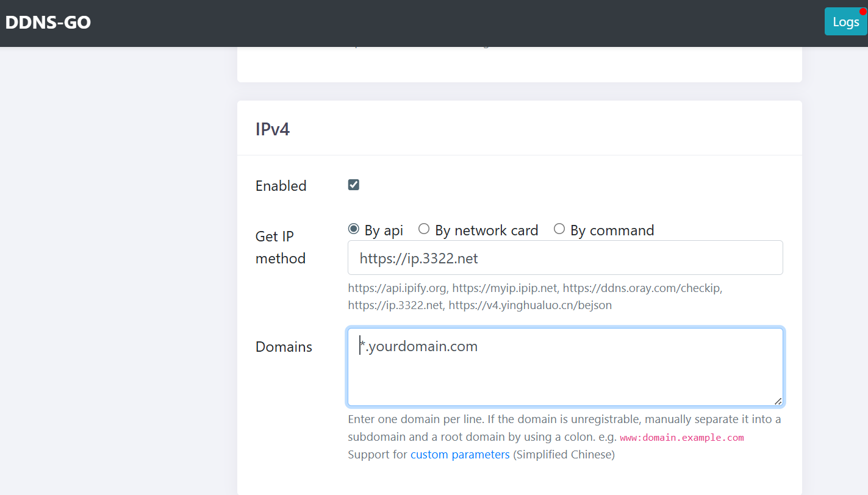Click the Enabled field label
This screenshot has width=868, height=495.
[281, 186]
